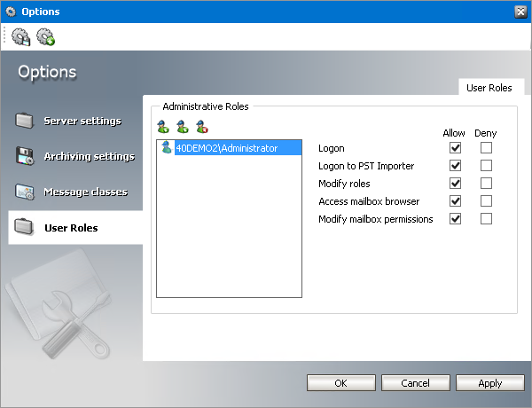Screen dimensions: 532x408
Task: Click the Cancel button
Action: point(415,383)
